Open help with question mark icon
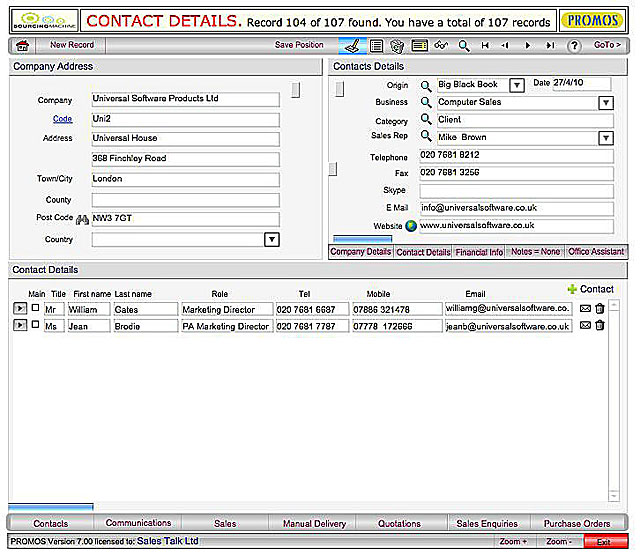The width and height of the screenshot is (640, 554). 574,46
